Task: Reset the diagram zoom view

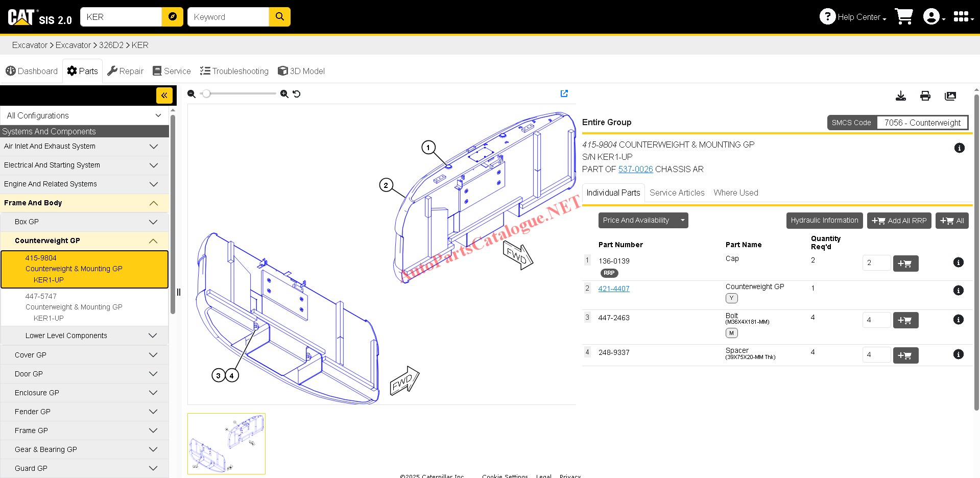Action: (297, 94)
